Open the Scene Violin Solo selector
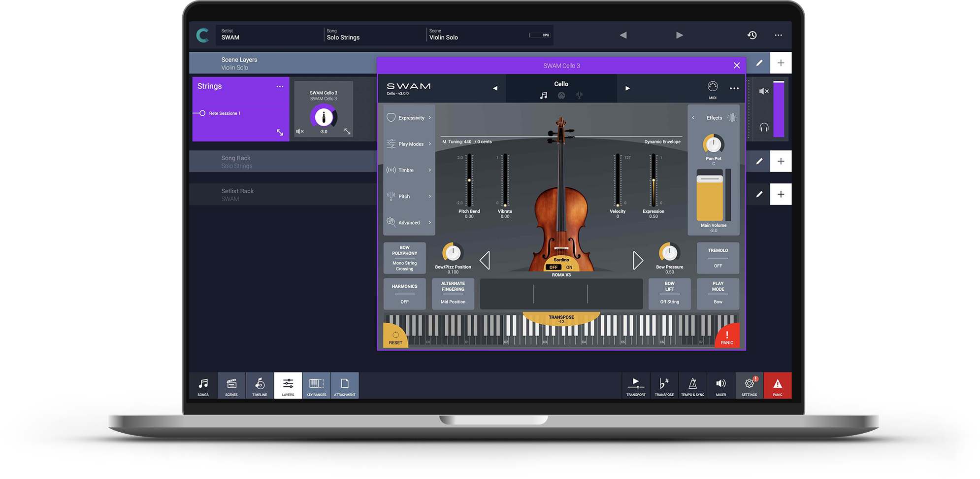This screenshot has width=980, height=479. click(475, 34)
